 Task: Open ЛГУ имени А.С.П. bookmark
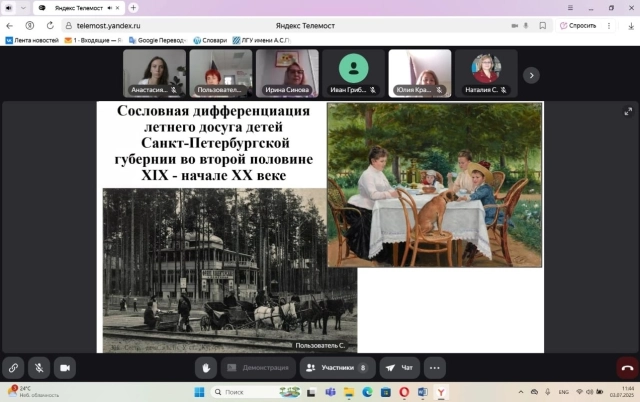(x=261, y=40)
